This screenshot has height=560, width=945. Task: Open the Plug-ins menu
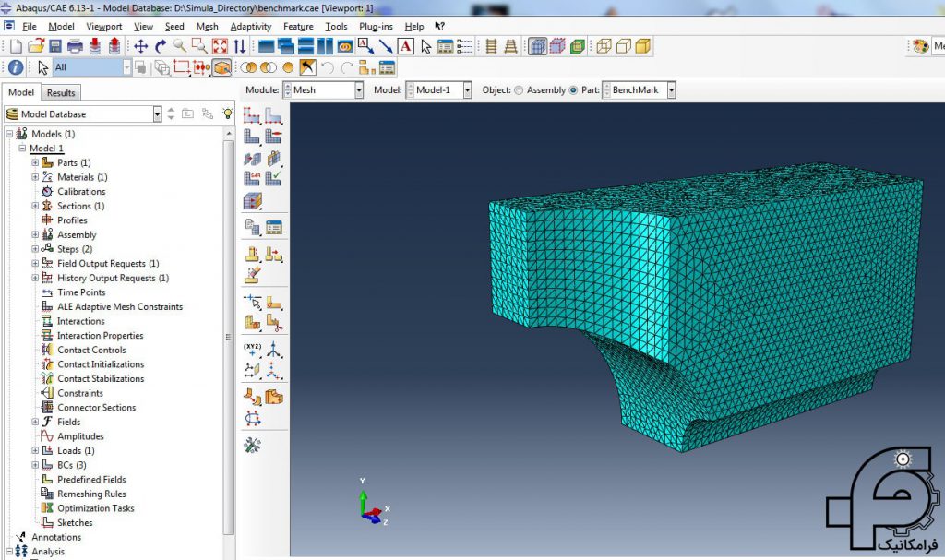[376, 27]
